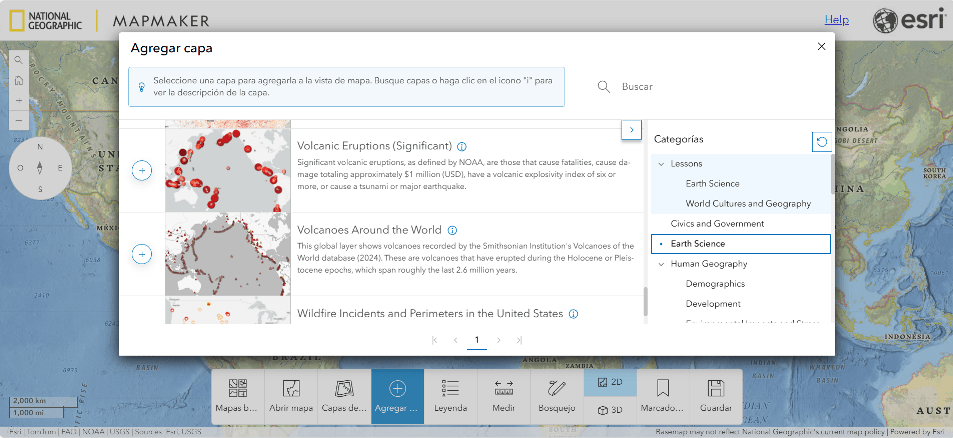Go to next page of results
Viewport: 953px width, 438px height.
click(x=498, y=340)
